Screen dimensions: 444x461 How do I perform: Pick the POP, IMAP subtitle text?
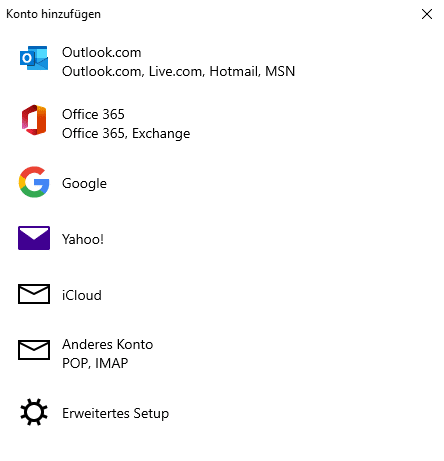pyautogui.click(x=95, y=363)
